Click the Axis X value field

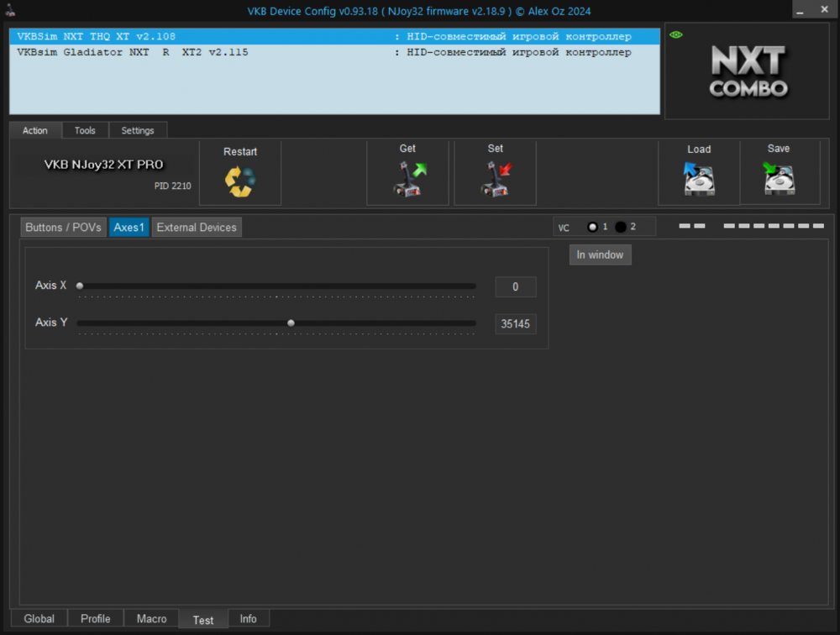click(515, 287)
